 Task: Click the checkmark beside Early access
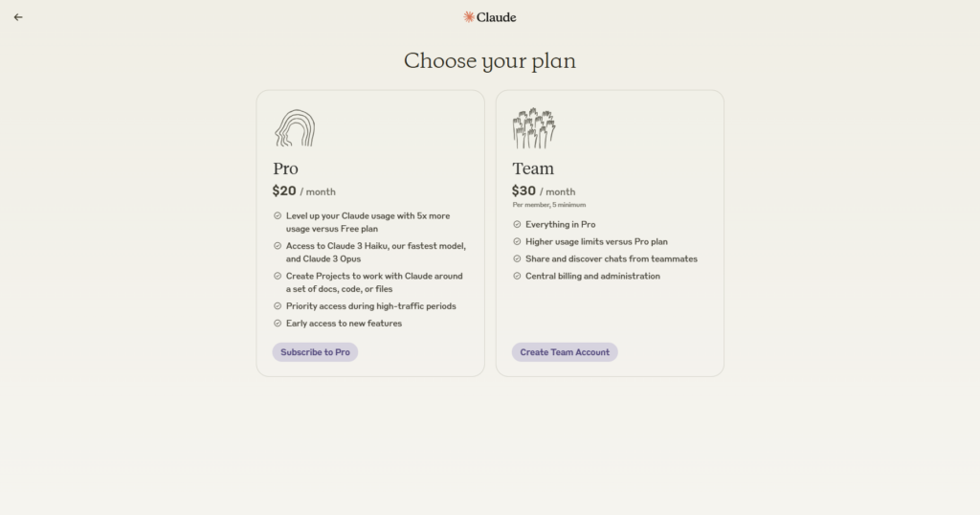(x=278, y=324)
